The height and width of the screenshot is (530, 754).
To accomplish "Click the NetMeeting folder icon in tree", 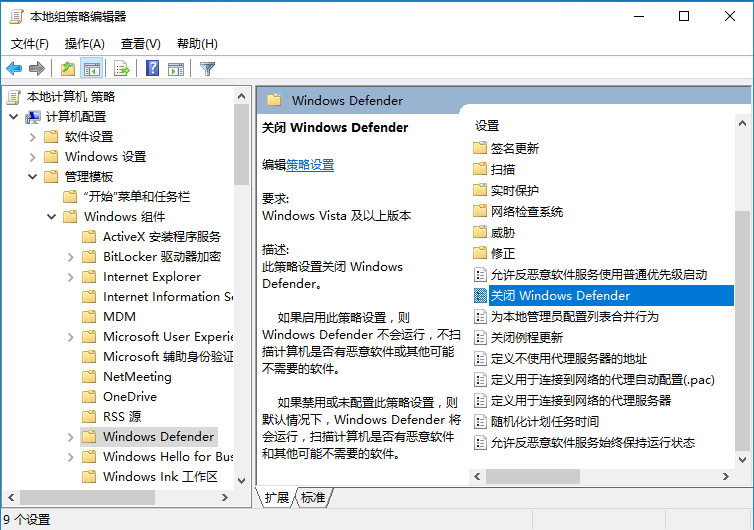I will coord(89,376).
